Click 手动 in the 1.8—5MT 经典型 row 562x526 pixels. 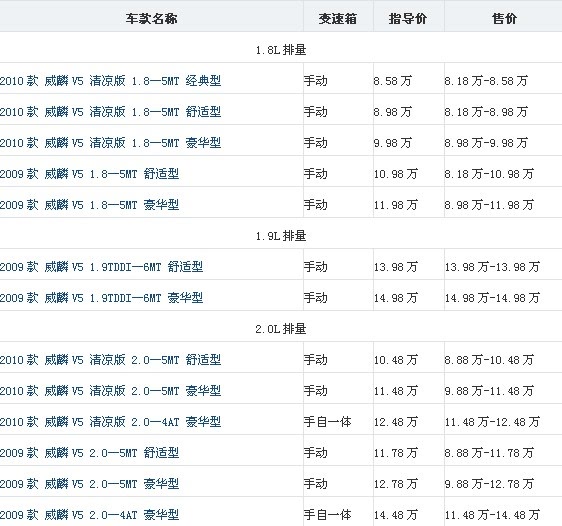[x=316, y=81]
